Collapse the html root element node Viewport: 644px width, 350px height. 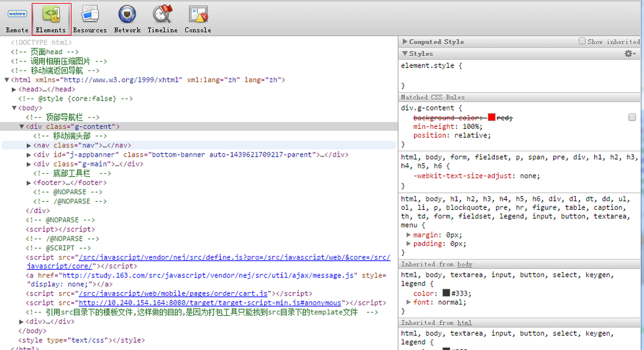click(7, 80)
